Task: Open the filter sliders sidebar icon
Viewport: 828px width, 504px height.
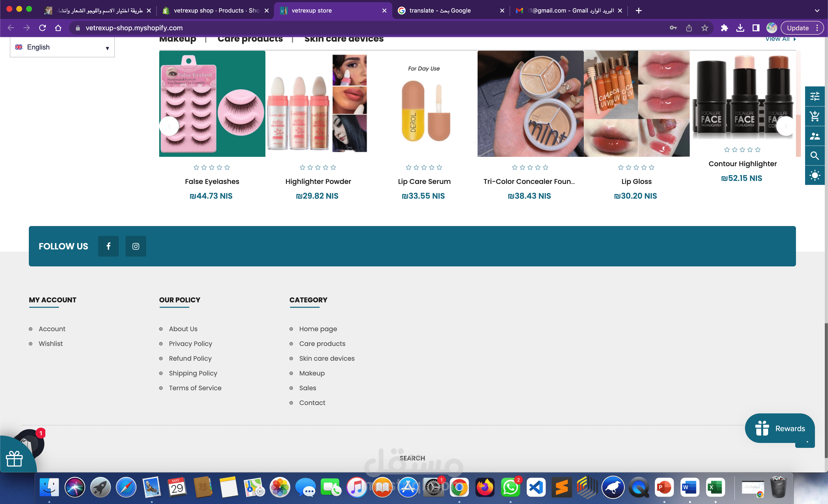Action: pos(814,97)
